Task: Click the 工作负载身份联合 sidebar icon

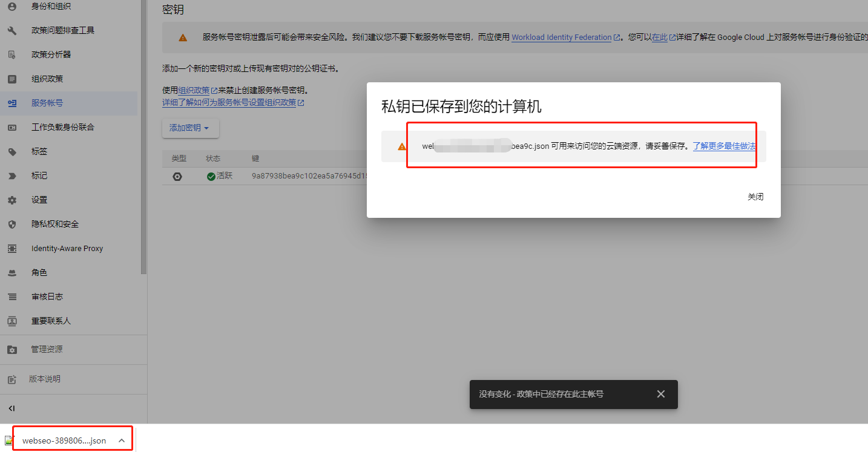Action: [12, 128]
